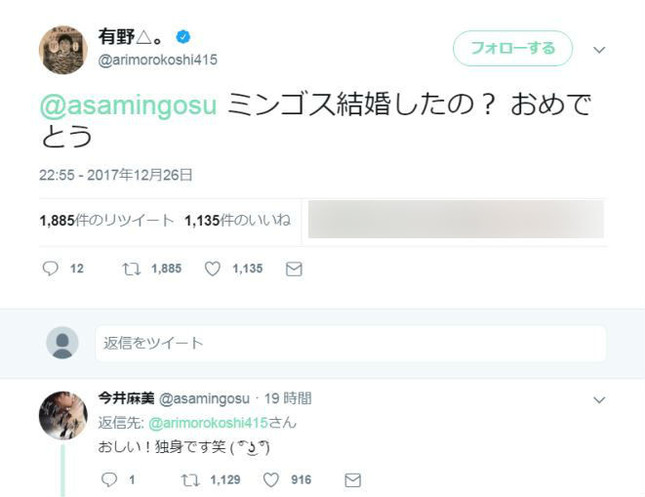Click the reply icon on main tweet
Image resolution: width=645 pixels, height=497 pixels.
tap(51, 269)
